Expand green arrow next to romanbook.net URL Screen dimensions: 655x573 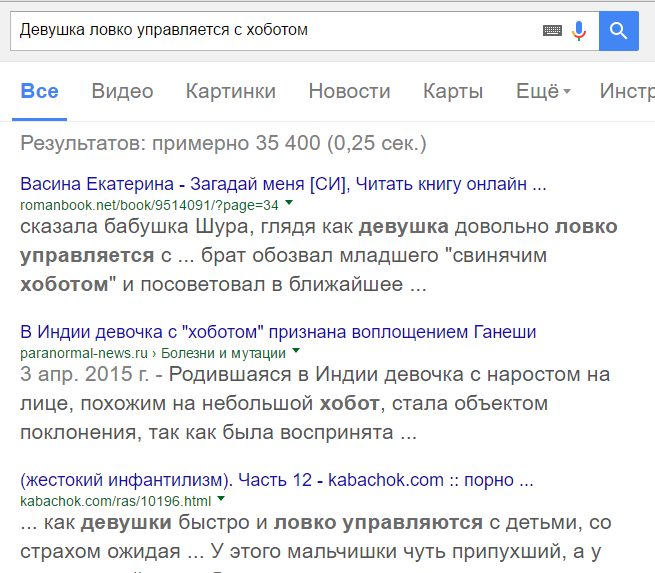tap(288, 205)
